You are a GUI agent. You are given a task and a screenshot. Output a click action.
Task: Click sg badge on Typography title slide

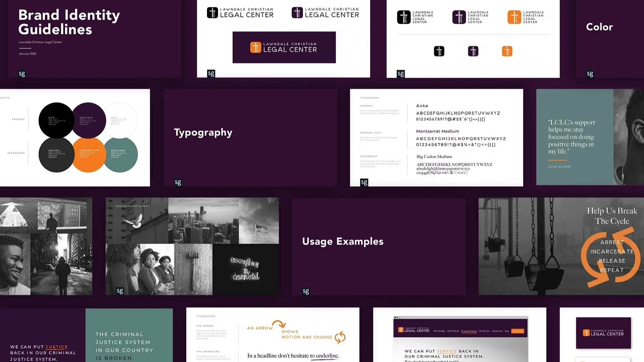point(178,182)
